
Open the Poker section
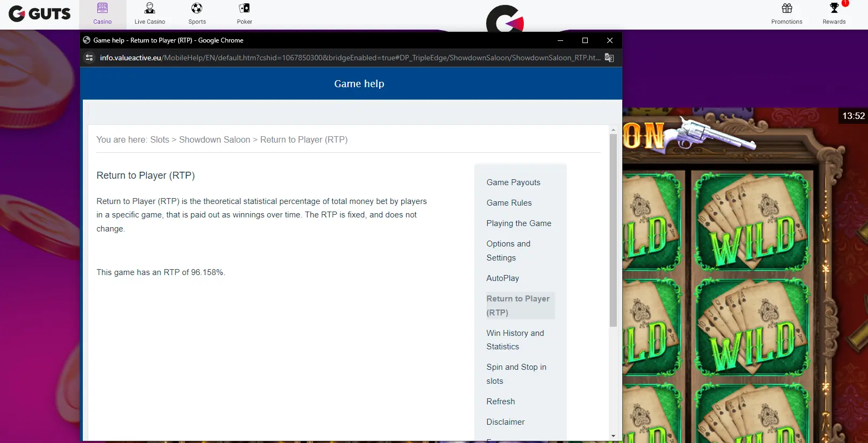coord(244,15)
